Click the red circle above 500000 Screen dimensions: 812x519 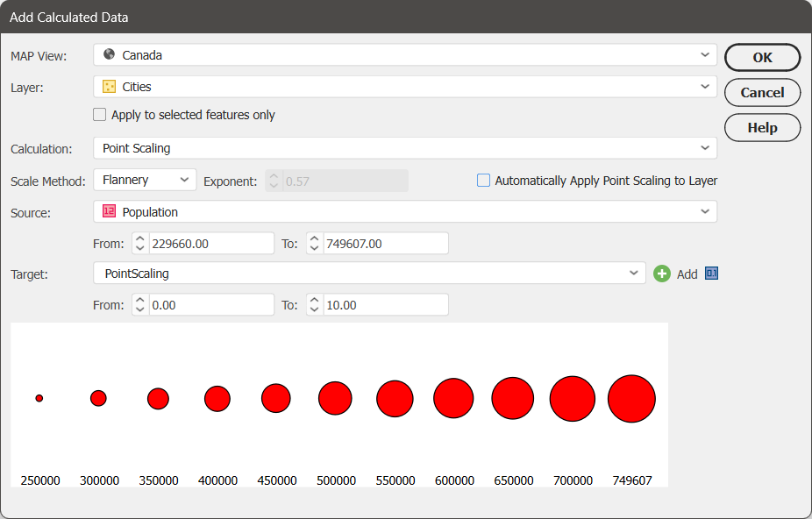coord(335,399)
